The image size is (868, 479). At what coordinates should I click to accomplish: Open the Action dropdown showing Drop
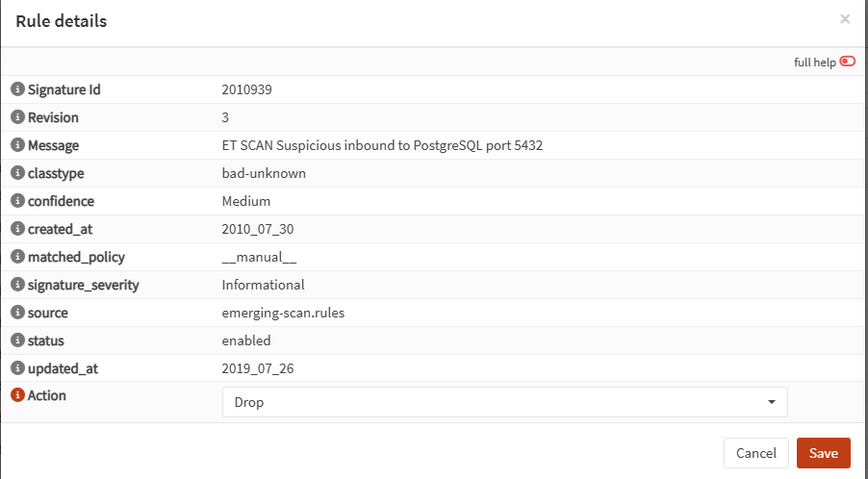point(505,402)
